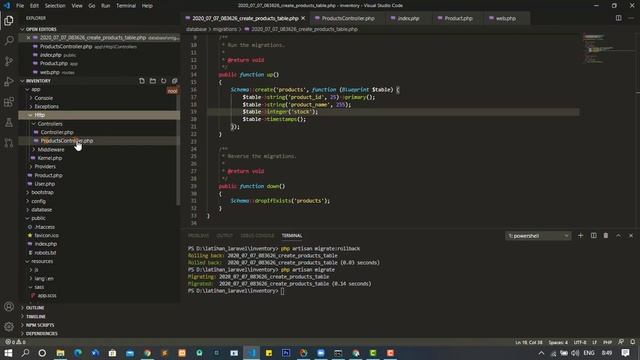Image resolution: width=640 pixels, height=360 pixels.
Task: Open File Explorer from taskbar
Action: [x=60, y=353]
